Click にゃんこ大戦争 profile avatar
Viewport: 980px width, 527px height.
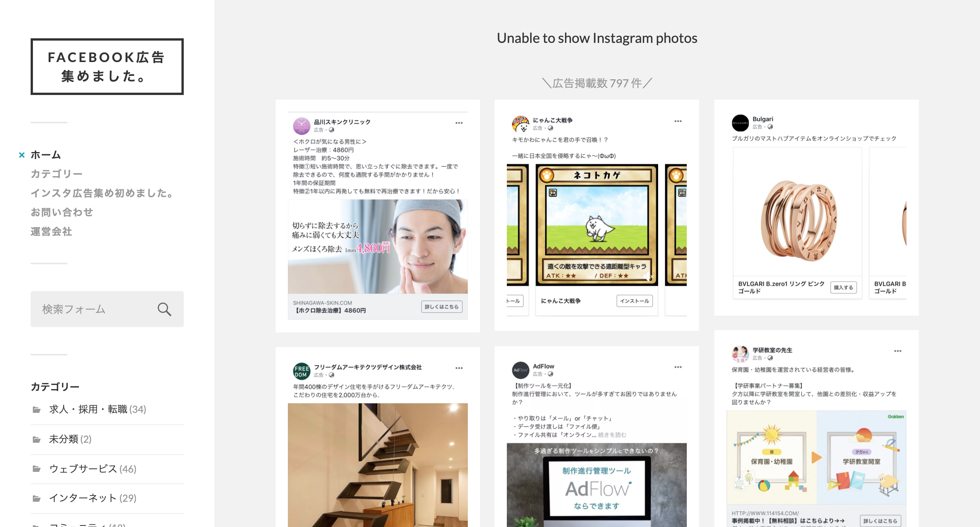pyautogui.click(x=521, y=124)
